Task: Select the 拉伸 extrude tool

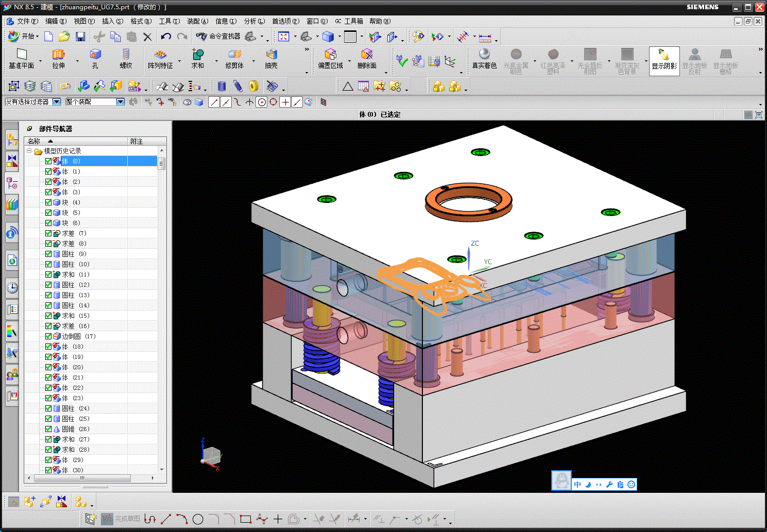Action: (59, 58)
